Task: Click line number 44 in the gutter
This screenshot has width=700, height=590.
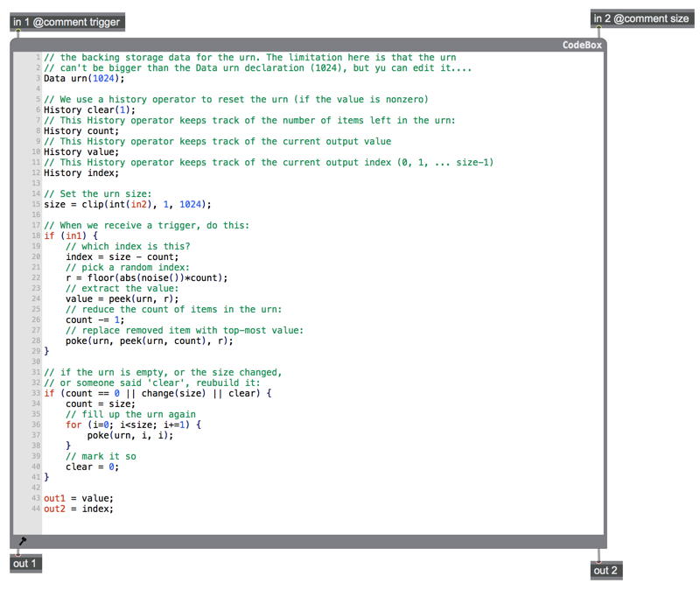Action: coord(36,509)
